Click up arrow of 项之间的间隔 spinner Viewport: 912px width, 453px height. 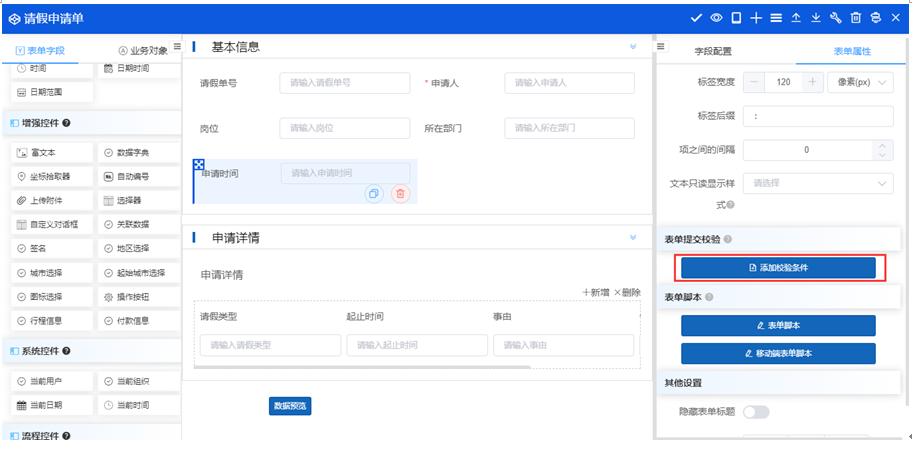click(883, 145)
